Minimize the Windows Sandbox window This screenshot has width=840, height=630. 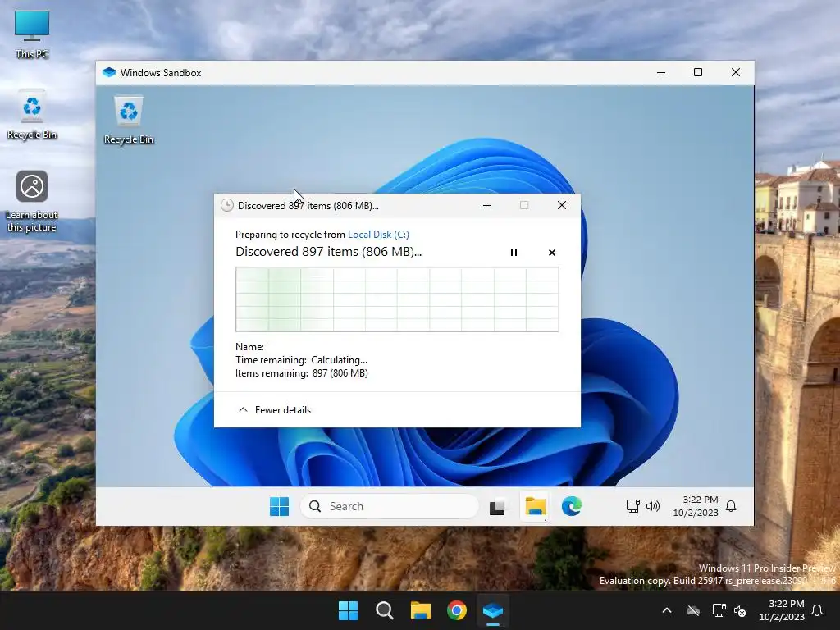[x=661, y=72]
